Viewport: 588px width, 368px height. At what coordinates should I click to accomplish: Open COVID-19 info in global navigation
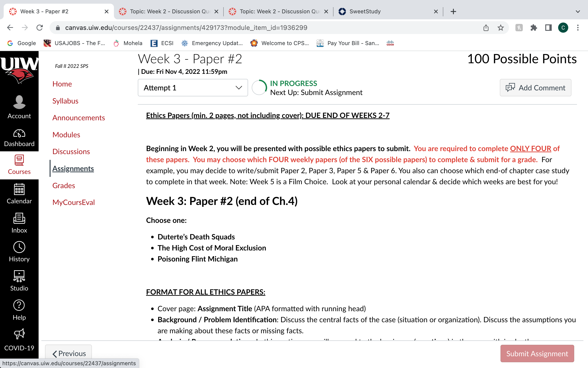point(19,339)
